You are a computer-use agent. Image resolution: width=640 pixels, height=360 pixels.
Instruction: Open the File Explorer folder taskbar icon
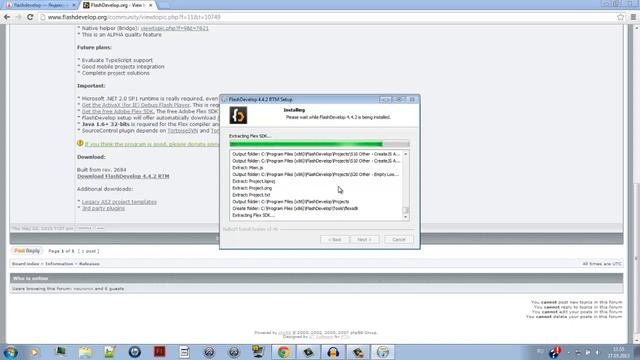85,352
